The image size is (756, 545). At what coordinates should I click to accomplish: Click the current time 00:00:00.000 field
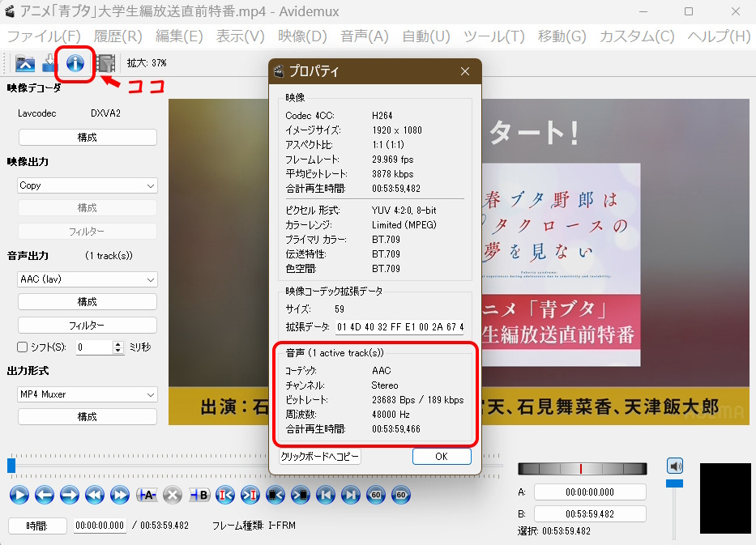pyautogui.click(x=100, y=526)
